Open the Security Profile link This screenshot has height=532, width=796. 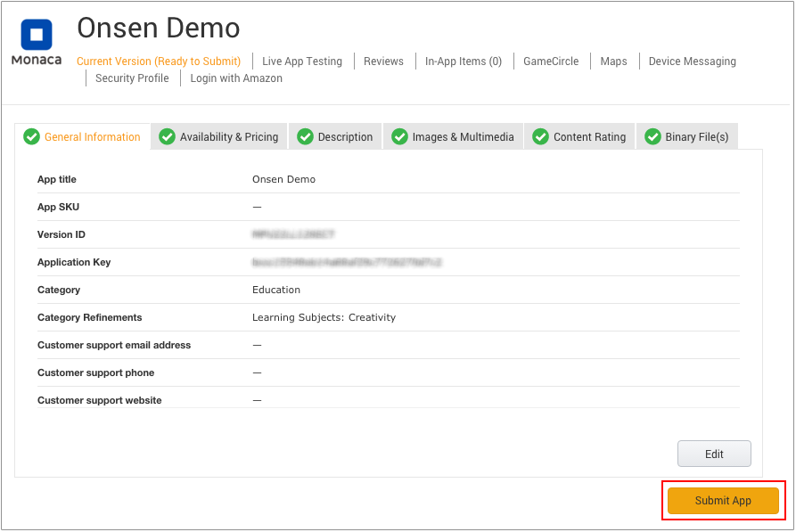pyautogui.click(x=132, y=78)
